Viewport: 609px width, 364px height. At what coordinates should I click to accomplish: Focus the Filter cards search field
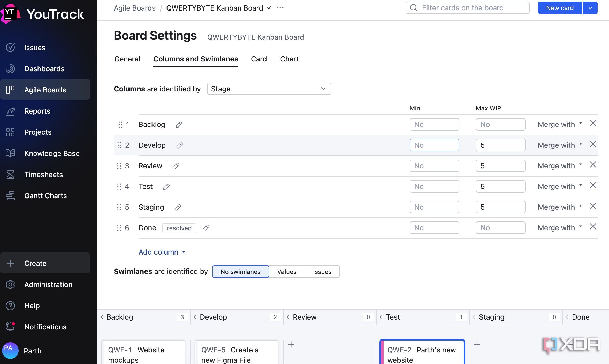[467, 8]
